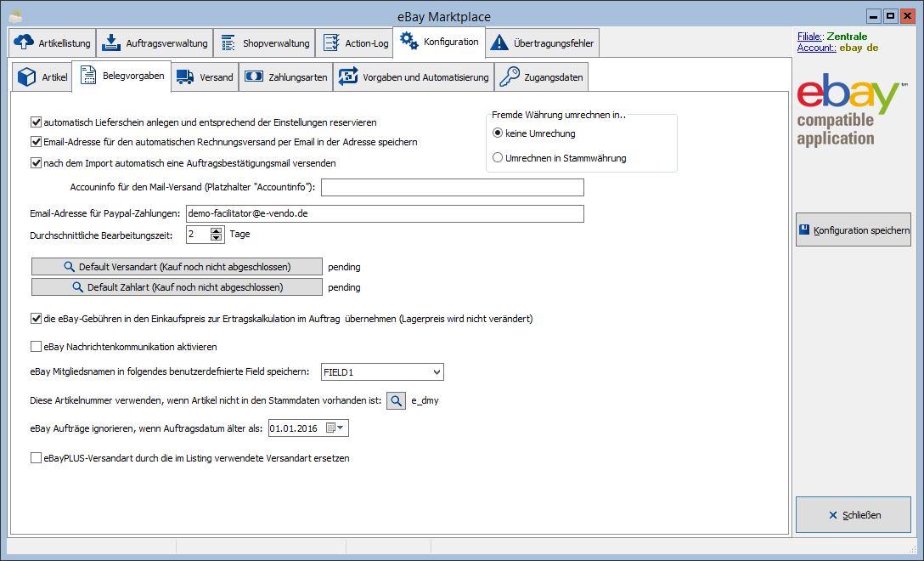Click the Vorgaben und Automatisierung arrows icon
This screenshot has width=924, height=561.
348,76
